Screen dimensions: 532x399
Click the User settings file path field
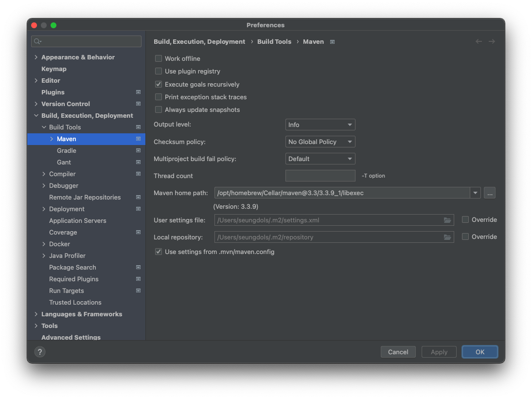[334, 220]
